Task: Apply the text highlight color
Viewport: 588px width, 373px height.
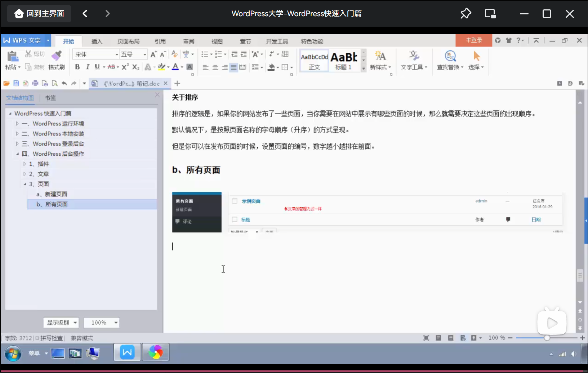Action: [161, 67]
